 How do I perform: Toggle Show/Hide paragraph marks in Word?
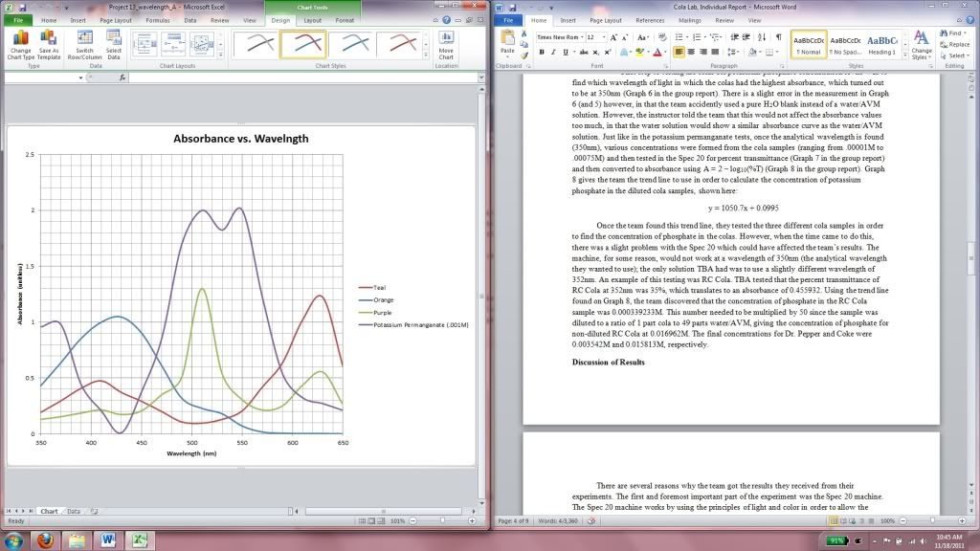[x=779, y=37]
